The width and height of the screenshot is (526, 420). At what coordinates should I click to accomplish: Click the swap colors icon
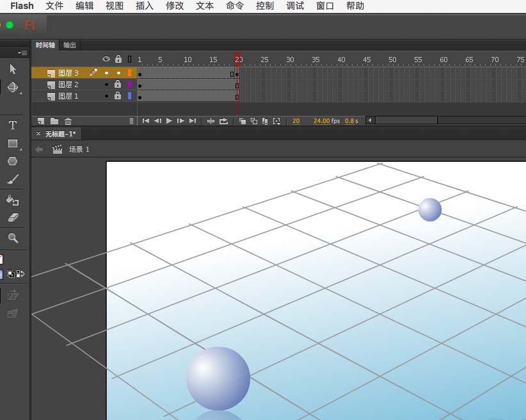[x=20, y=274]
